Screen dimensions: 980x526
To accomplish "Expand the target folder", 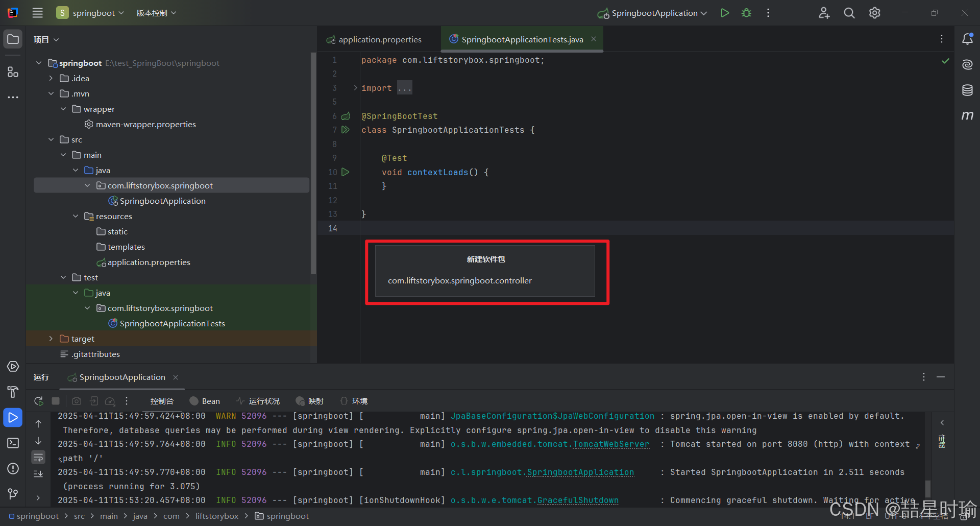I will pos(51,339).
